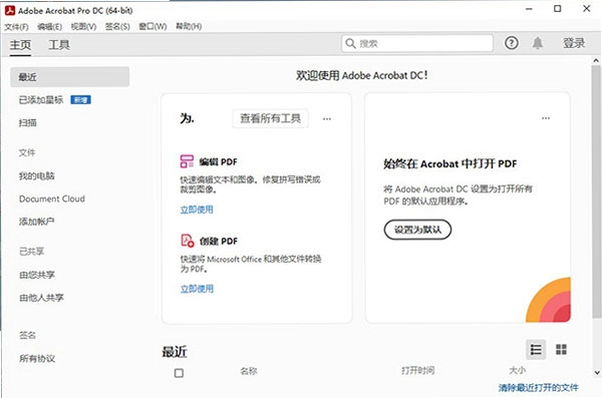602x398 pixels.
Task: Open the 文件(F) menu
Action: [x=17, y=26]
